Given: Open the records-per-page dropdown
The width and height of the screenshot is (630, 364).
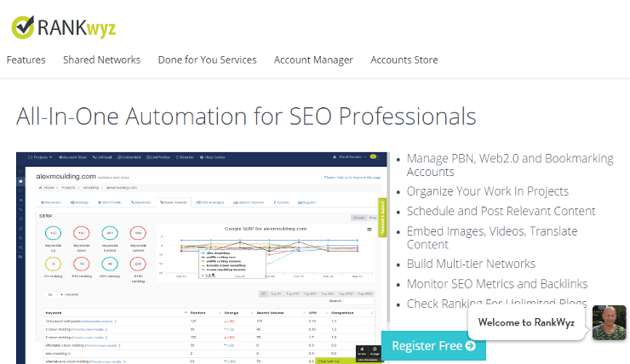Looking at the screenshot, I should pyautogui.click(x=54, y=294).
